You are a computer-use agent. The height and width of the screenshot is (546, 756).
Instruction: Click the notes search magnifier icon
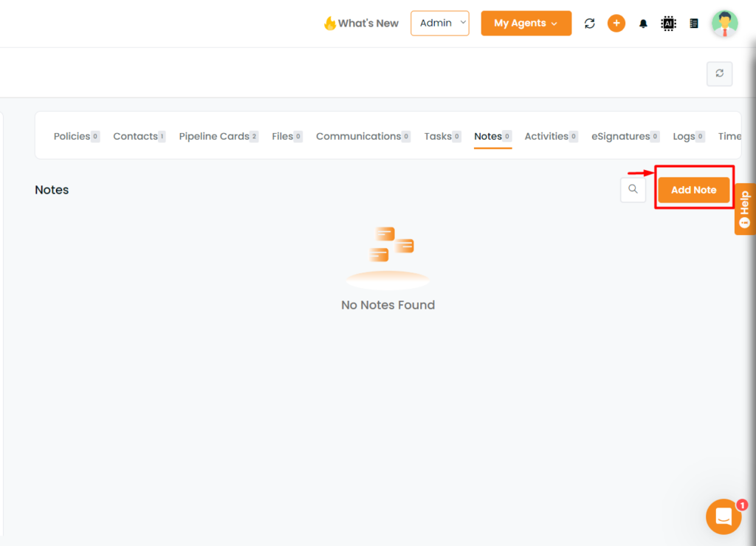pos(633,190)
